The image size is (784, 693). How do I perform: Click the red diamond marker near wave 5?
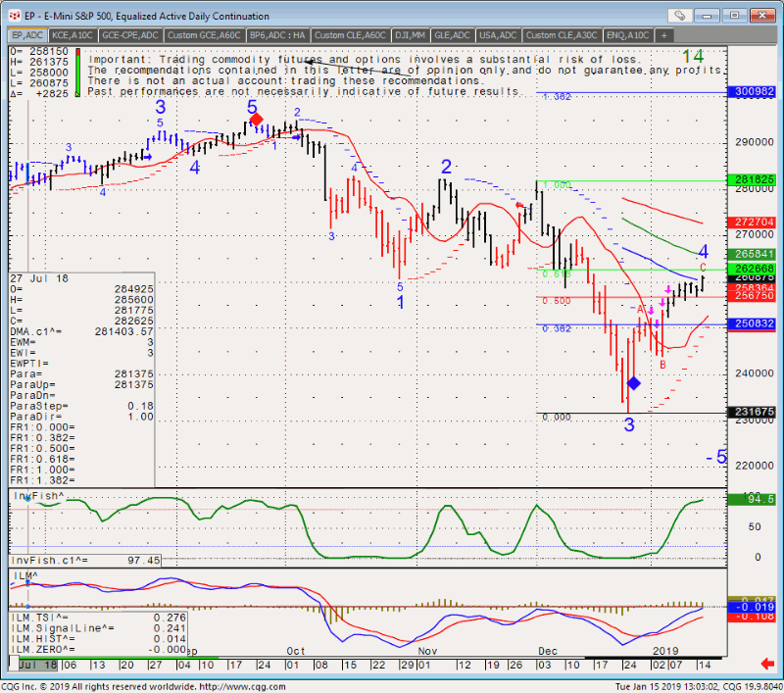[x=257, y=120]
